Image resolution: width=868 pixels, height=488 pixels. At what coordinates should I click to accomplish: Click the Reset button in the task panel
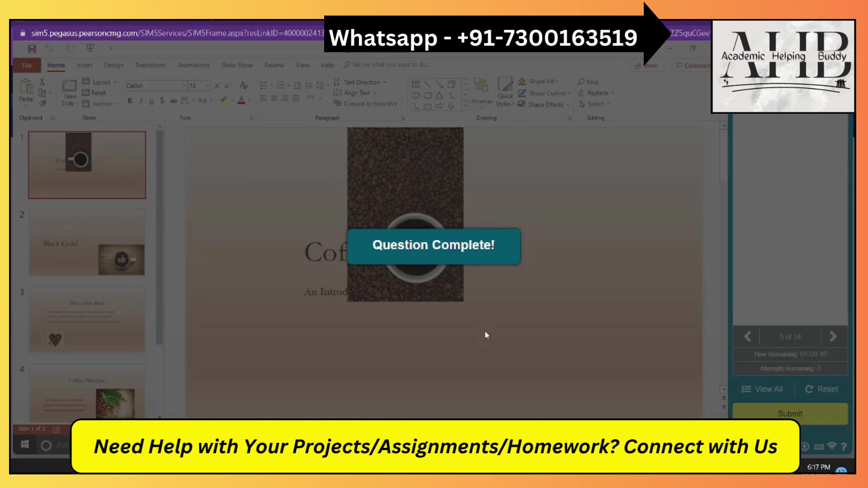pyautogui.click(x=821, y=389)
